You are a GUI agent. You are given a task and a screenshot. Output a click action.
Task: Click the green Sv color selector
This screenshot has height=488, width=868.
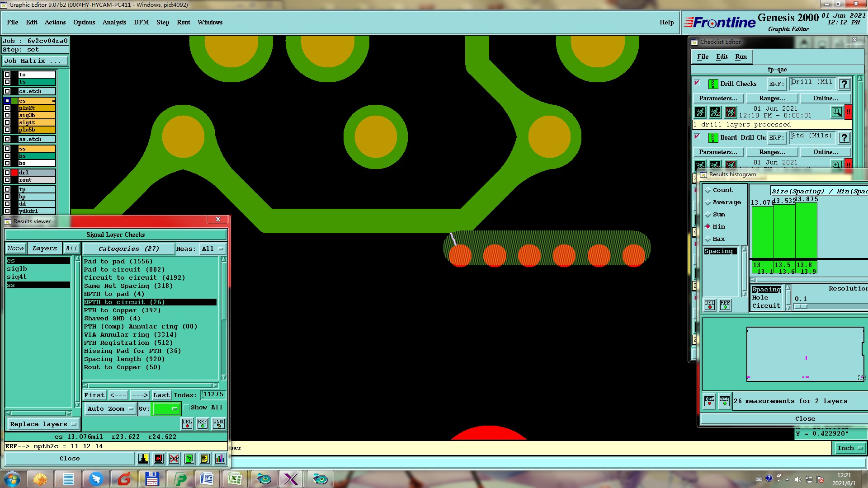coord(166,409)
